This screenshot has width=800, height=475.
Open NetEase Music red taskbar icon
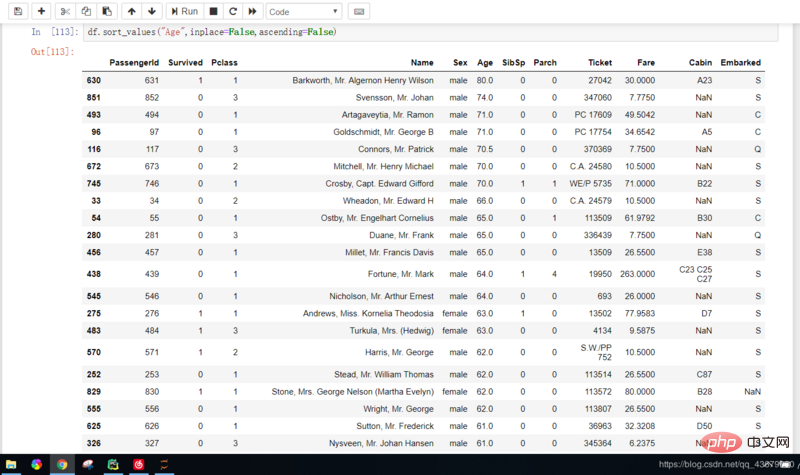138,464
